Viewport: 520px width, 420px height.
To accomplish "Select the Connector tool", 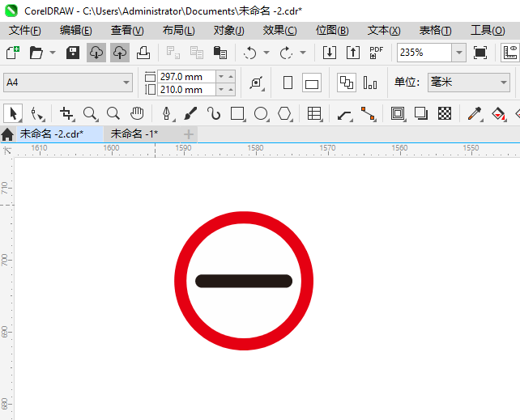I will pyautogui.click(x=368, y=113).
